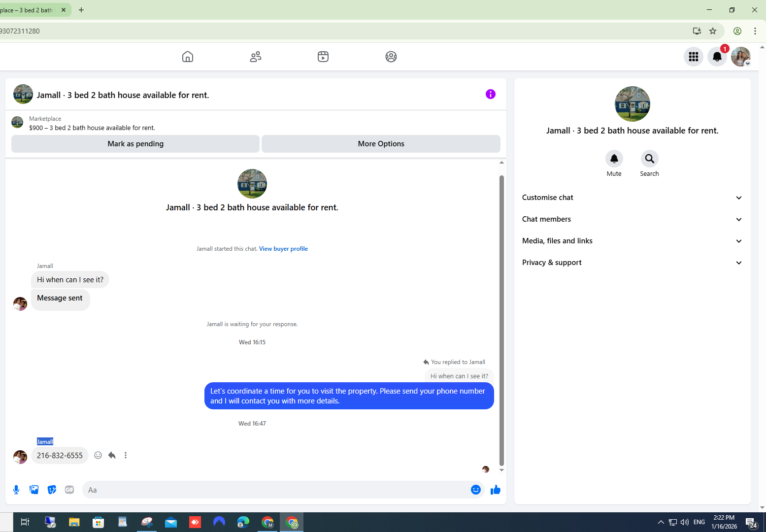Click the purple conversation info icon
766x532 pixels.
click(490, 94)
